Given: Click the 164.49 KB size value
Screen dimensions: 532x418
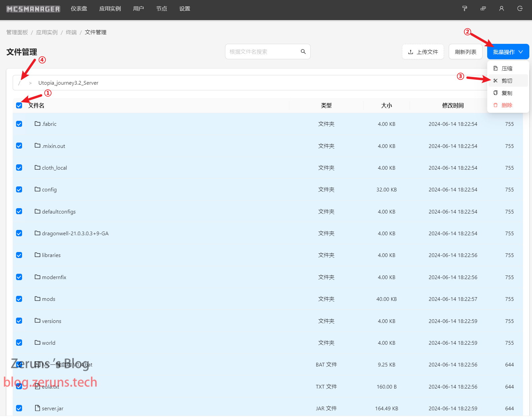Looking at the screenshot, I should point(387,408).
